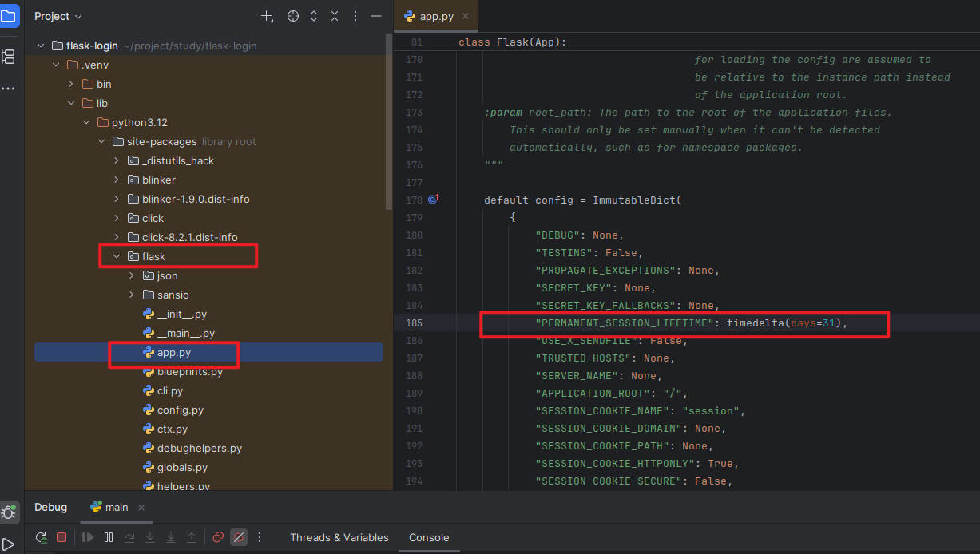The height and width of the screenshot is (554, 980).
Task: Close the app.py editor tab
Action: (x=466, y=16)
